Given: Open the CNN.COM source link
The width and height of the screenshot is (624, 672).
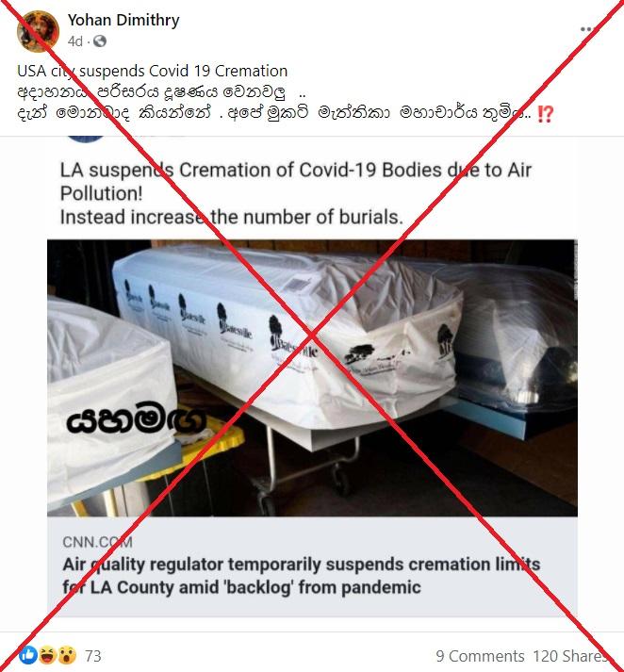Looking at the screenshot, I should pyautogui.click(x=97, y=542).
